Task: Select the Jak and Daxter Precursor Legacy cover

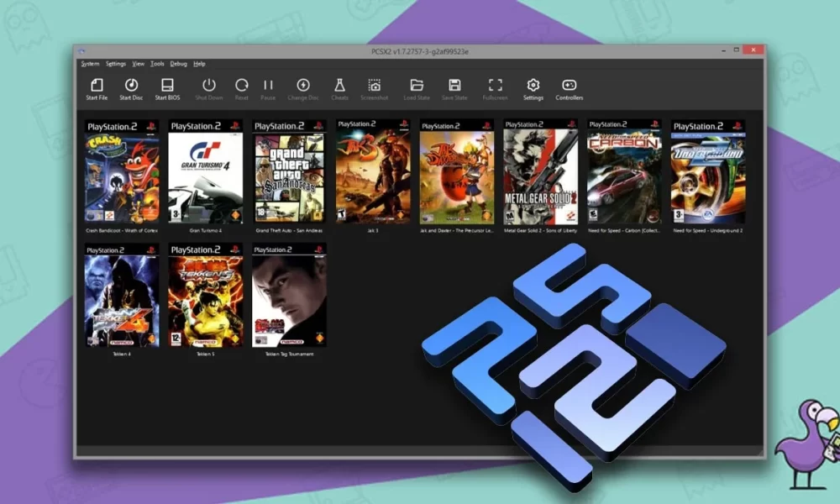Action: point(456,172)
